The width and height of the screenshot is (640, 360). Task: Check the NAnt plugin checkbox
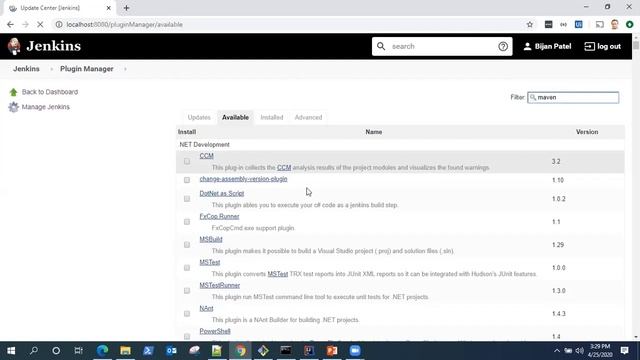[x=187, y=313]
